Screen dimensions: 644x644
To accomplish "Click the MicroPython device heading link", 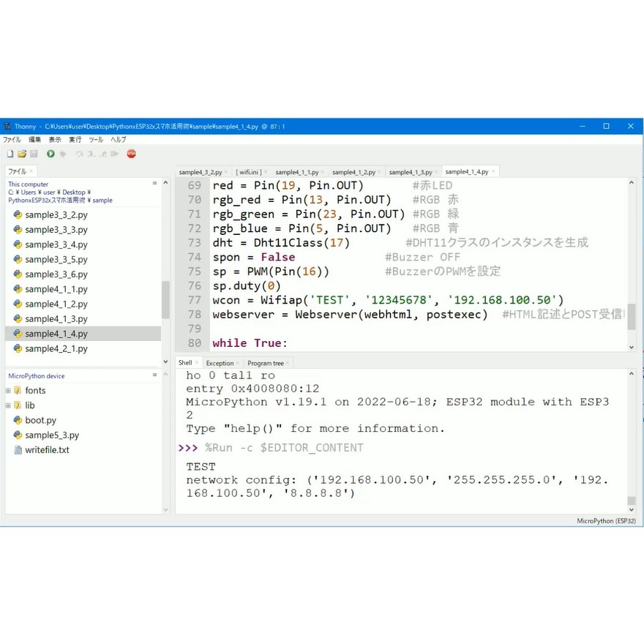I will (36, 376).
